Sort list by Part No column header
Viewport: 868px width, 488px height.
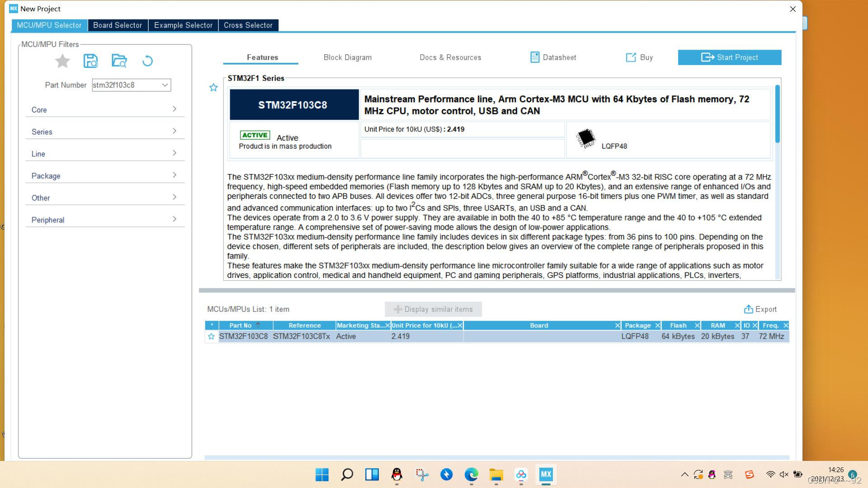245,326
